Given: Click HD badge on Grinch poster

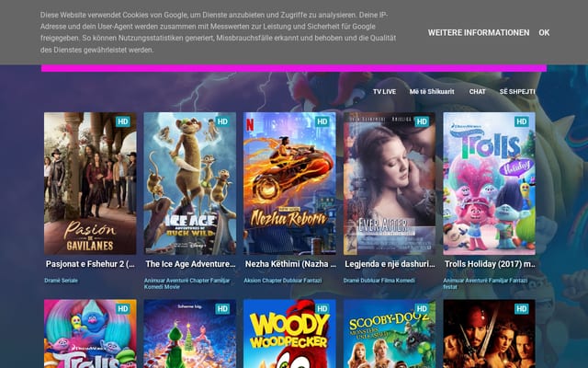Looking at the screenshot, I should (222, 309).
